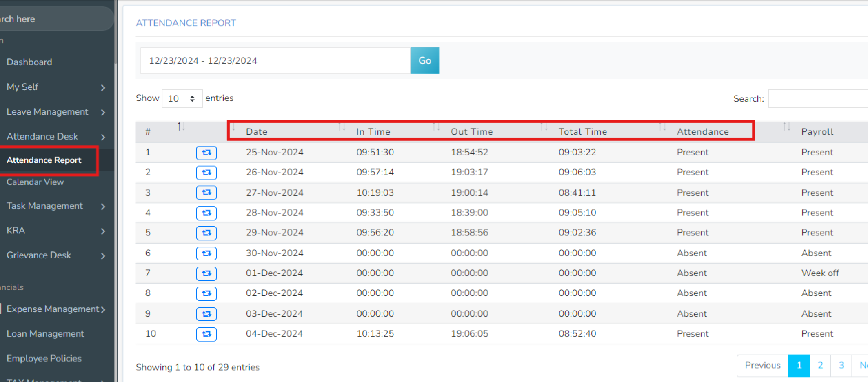Click the Showing 1 to 10 of 29 entries text
868x382 pixels.
pos(198,367)
